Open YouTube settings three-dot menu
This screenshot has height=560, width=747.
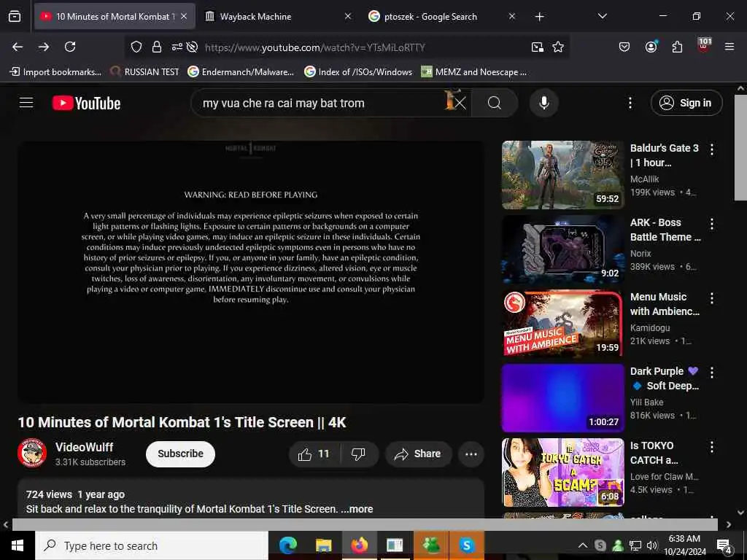pos(630,103)
